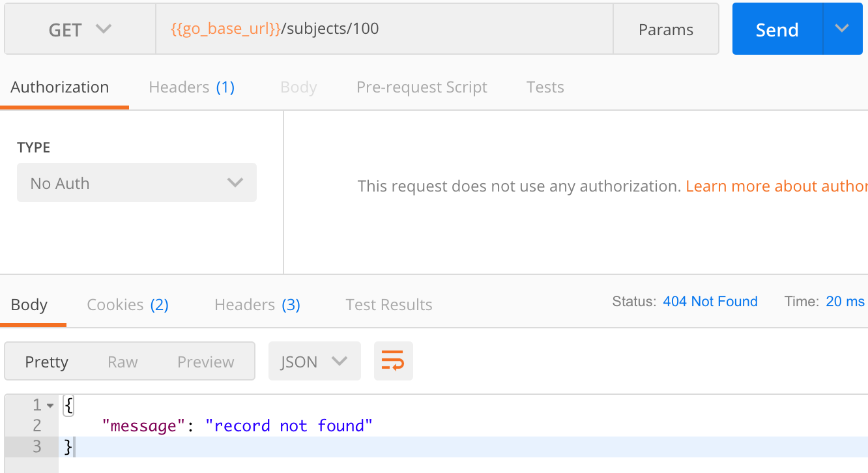Toggle the wrap lines icon
Image resolution: width=868 pixels, height=473 pixels.
[x=393, y=361]
